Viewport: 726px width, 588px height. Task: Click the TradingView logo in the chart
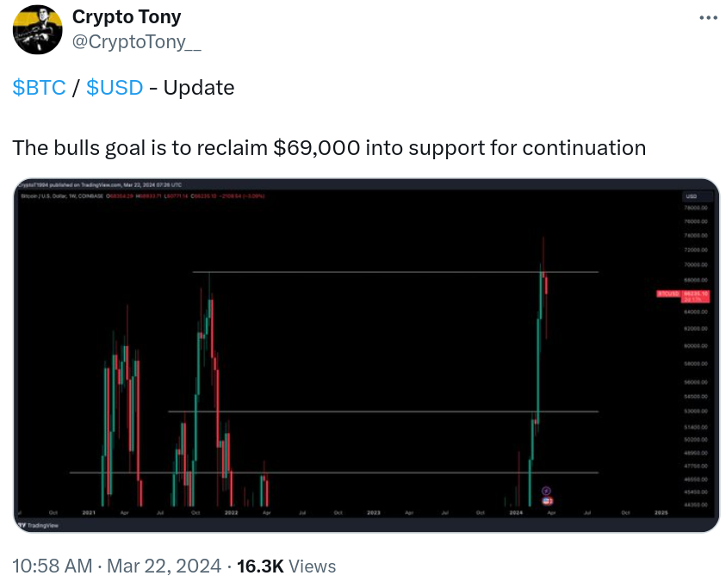pos(39,525)
